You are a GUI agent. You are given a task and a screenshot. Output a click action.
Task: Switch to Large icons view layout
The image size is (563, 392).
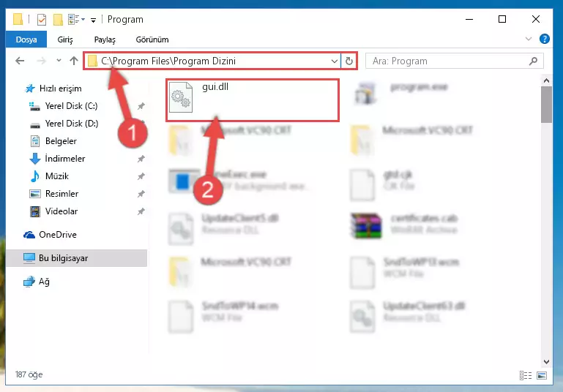(542, 375)
